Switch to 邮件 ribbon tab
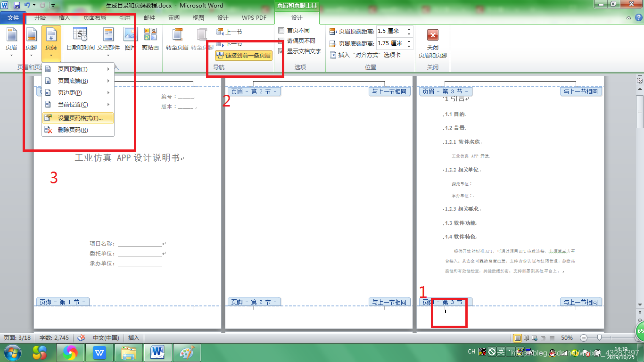 click(149, 18)
